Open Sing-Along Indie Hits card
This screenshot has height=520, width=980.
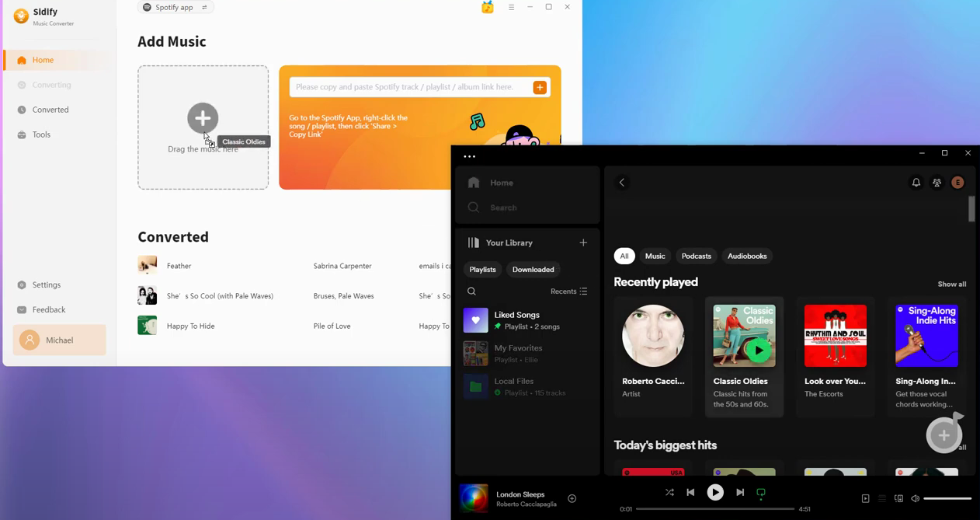point(927,357)
